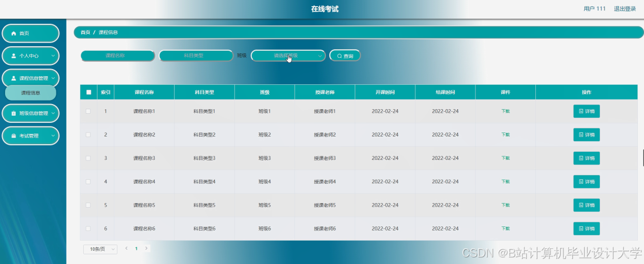The width and height of the screenshot is (644, 264).
Task: Collapse the 课程信息管理 sidebar menu
Action: click(30, 78)
